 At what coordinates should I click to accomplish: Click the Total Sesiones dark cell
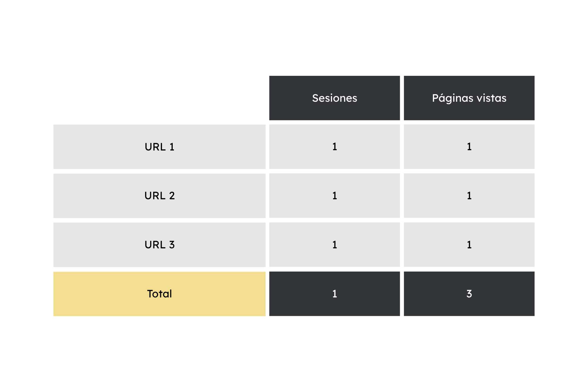(334, 294)
